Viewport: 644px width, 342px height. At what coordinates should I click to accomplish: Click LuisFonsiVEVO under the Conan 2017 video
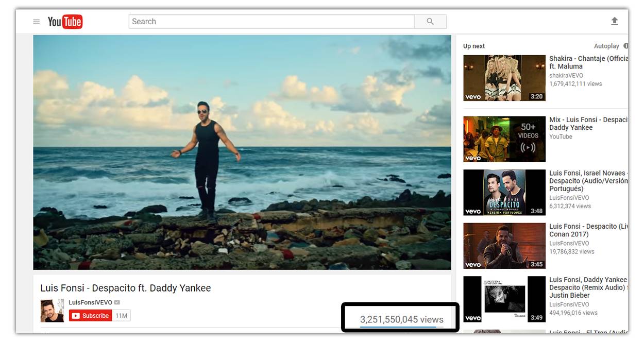(569, 243)
